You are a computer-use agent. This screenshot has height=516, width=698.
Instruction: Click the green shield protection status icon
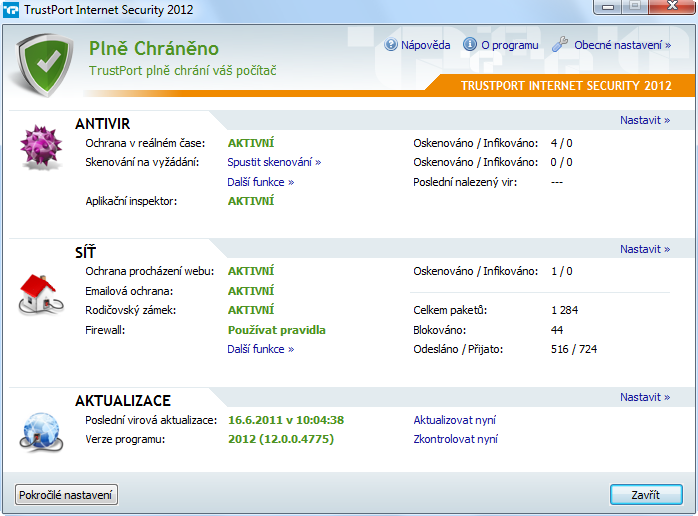tap(45, 65)
